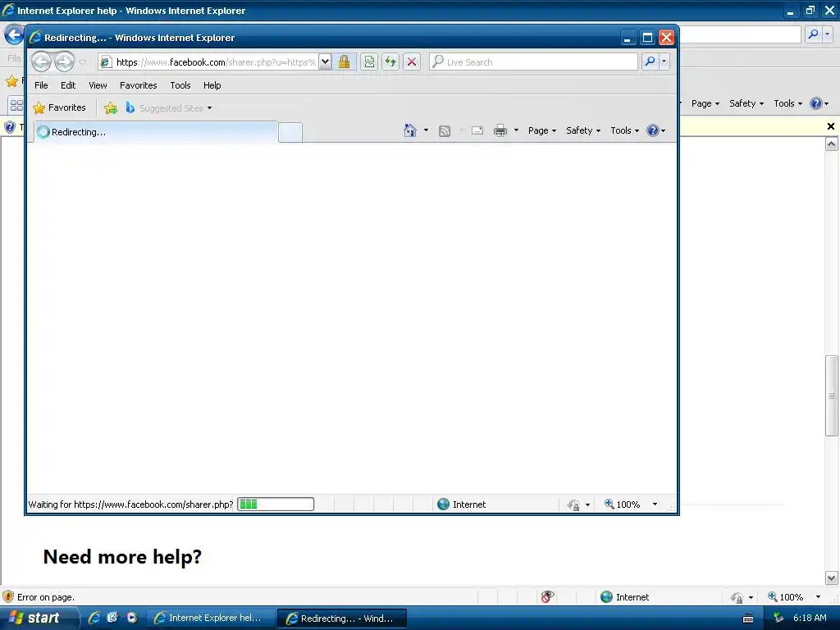
Task: Open the Edit menu
Action: 68,85
